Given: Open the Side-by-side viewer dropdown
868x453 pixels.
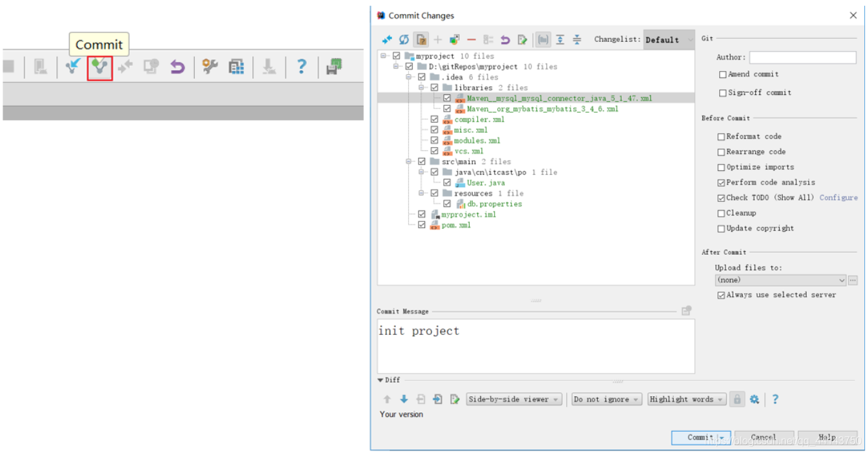Looking at the screenshot, I should 514,399.
